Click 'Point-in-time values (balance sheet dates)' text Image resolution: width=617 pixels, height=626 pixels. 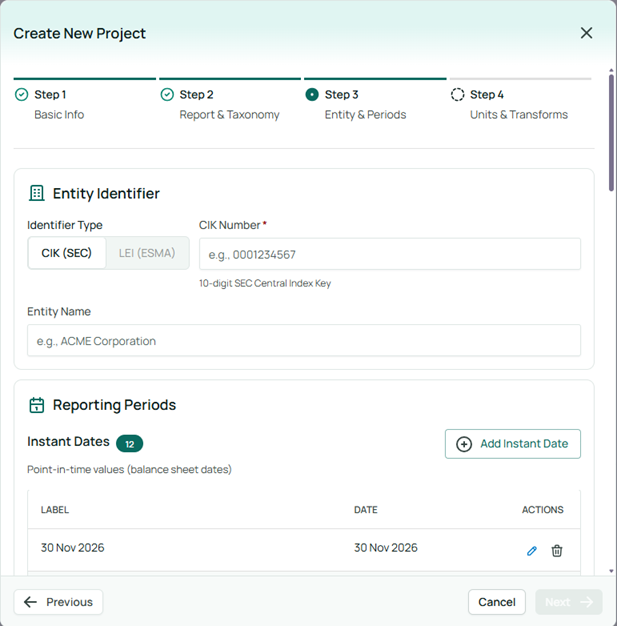click(129, 470)
